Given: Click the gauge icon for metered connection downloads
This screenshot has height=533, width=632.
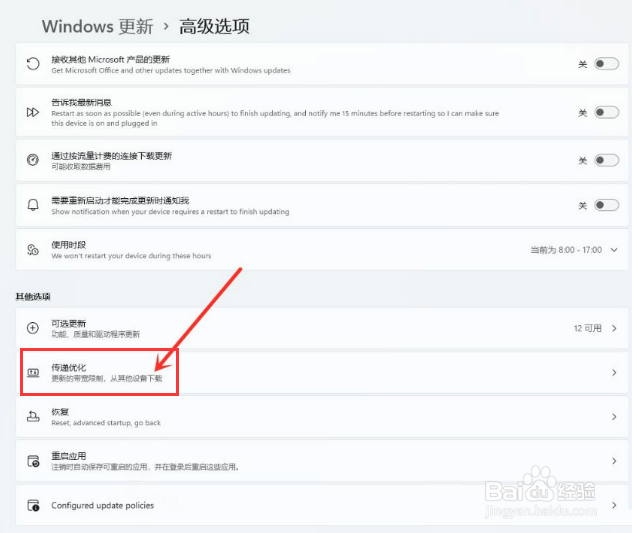Looking at the screenshot, I should click(33, 160).
